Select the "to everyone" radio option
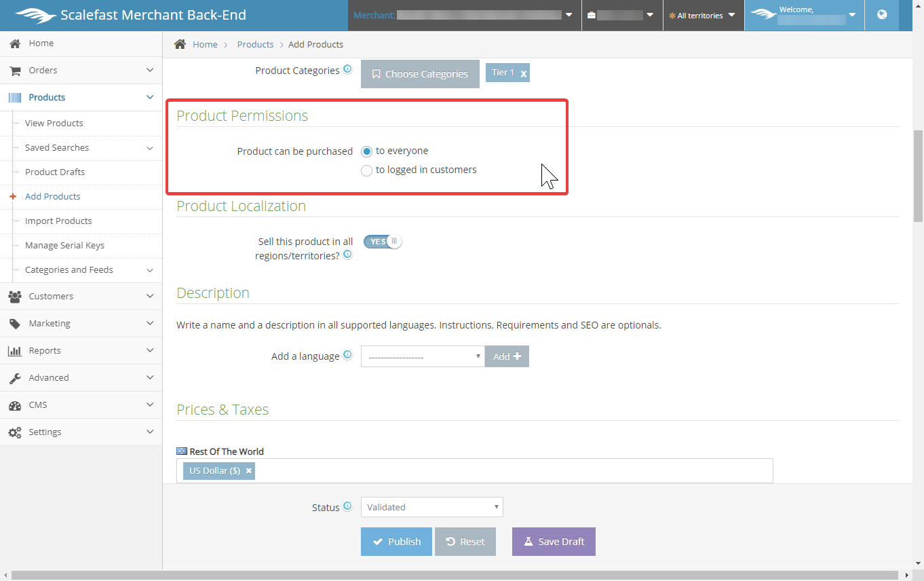 (367, 151)
